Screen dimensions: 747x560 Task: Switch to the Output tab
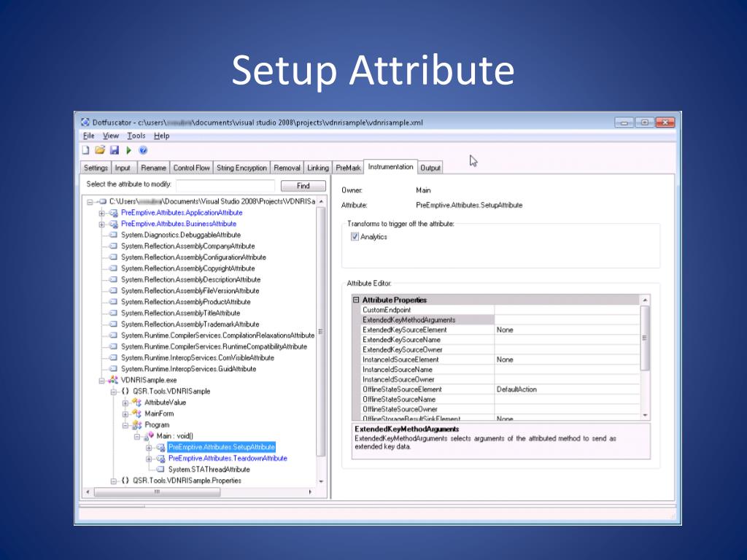coord(430,168)
